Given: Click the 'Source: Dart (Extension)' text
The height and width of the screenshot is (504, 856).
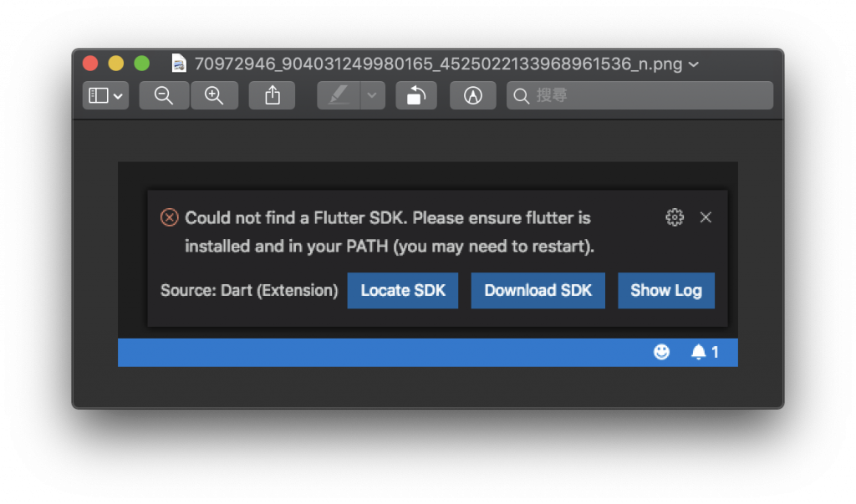Looking at the screenshot, I should tap(249, 291).
